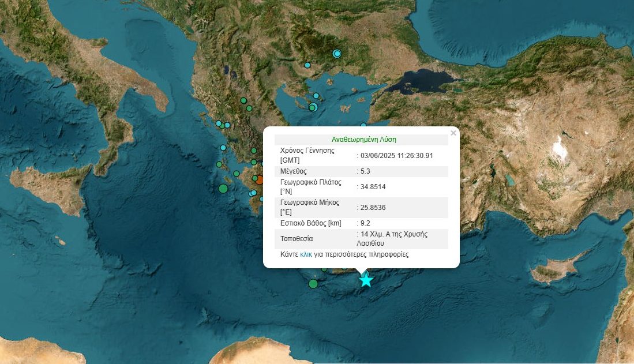
Task: Click the blue star epicenter marker near Crete
Action: tap(366, 281)
